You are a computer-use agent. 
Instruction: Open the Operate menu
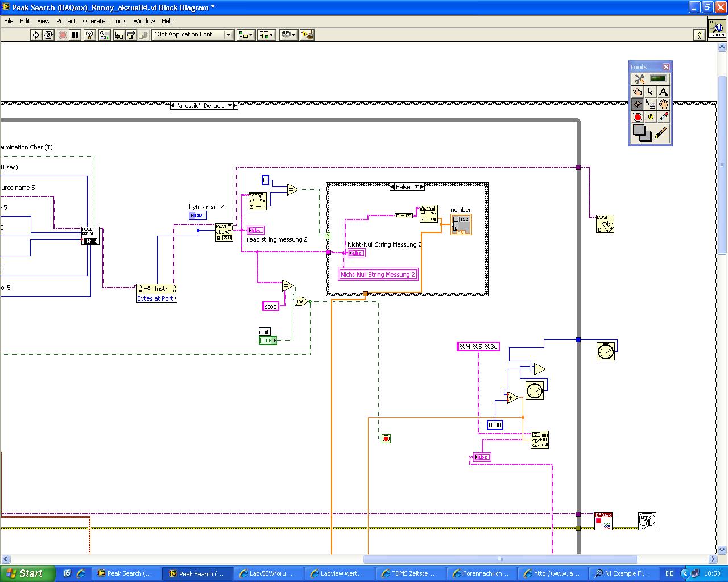click(x=94, y=21)
